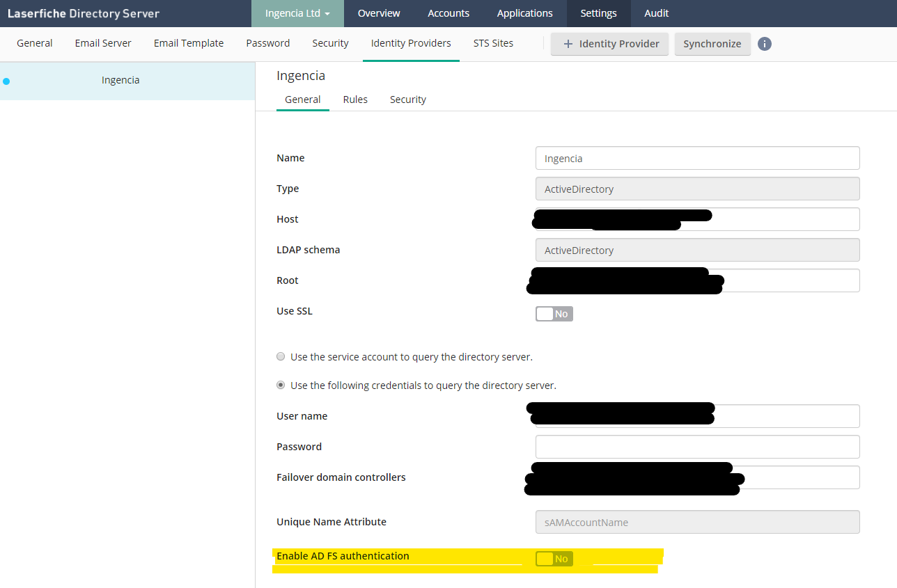The height and width of the screenshot is (588, 897).
Task: Open the Ingencia provider's General sub-tab
Action: coord(303,100)
